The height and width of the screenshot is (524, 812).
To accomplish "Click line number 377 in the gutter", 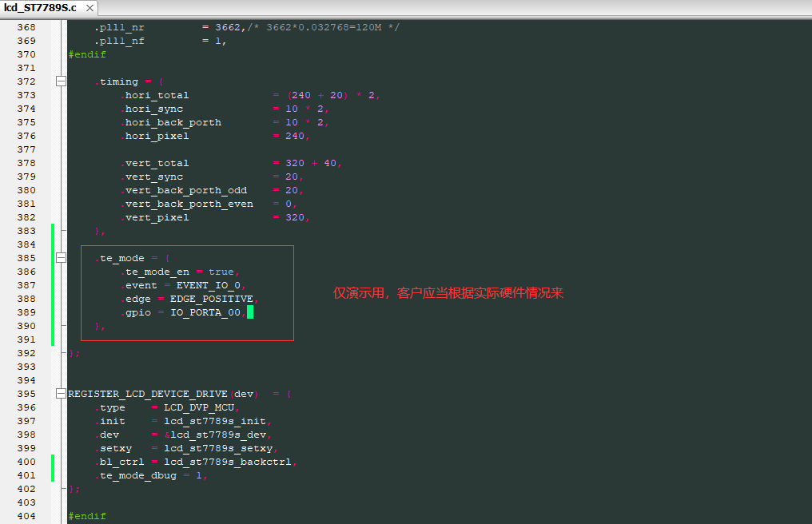I will (x=26, y=149).
